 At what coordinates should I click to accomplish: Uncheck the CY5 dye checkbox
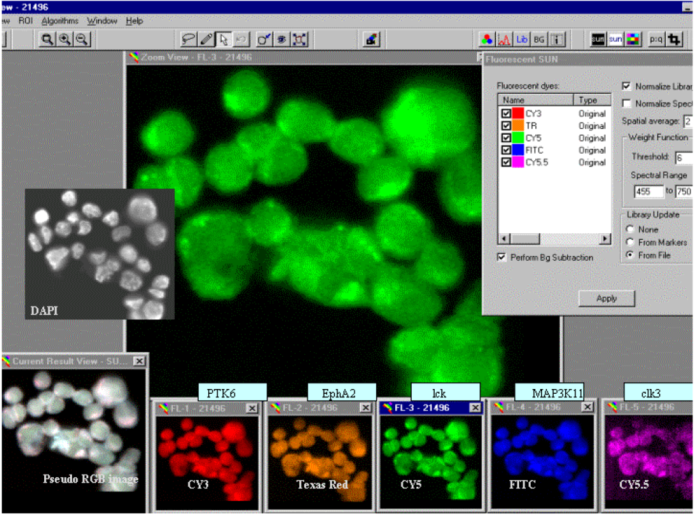click(506, 138)
